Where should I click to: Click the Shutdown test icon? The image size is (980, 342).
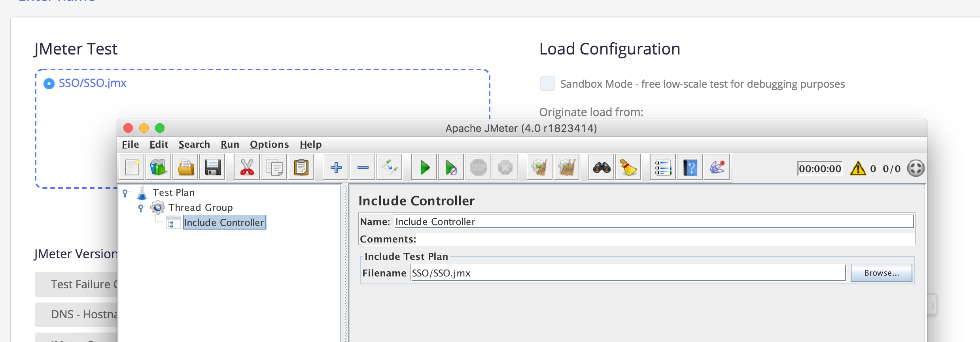pyautogui.click(x=505, y=167)
